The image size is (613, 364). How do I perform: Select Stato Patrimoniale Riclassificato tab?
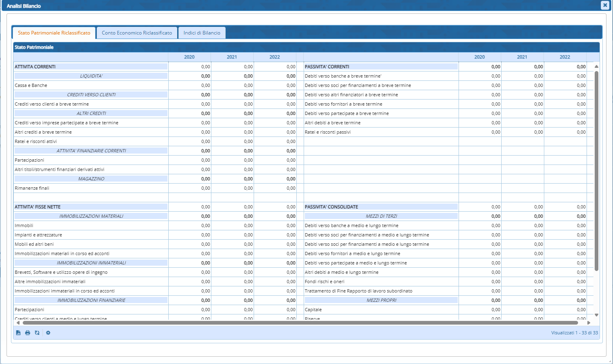coord(54,33)
